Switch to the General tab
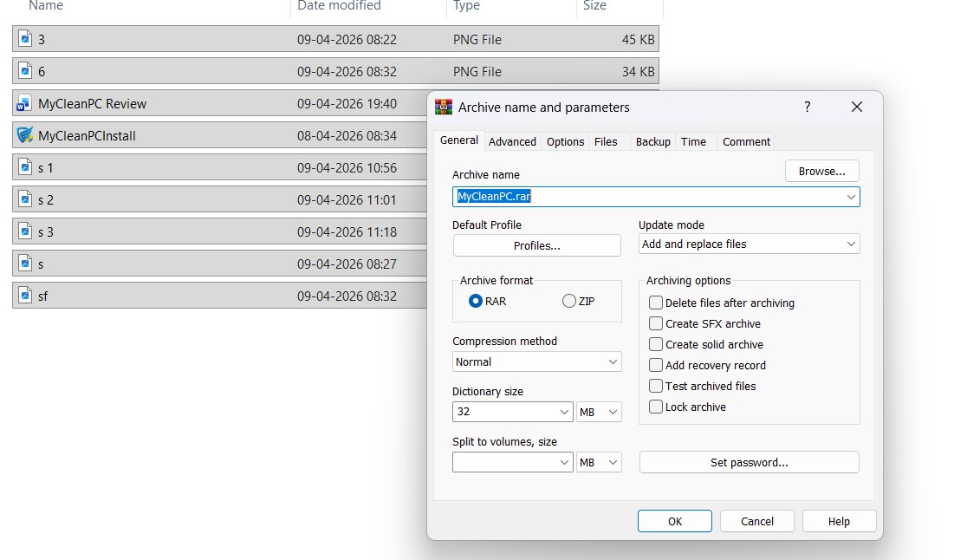Image resolution: width=980 pixels, height=560 pixels. (x=458, y=140)
